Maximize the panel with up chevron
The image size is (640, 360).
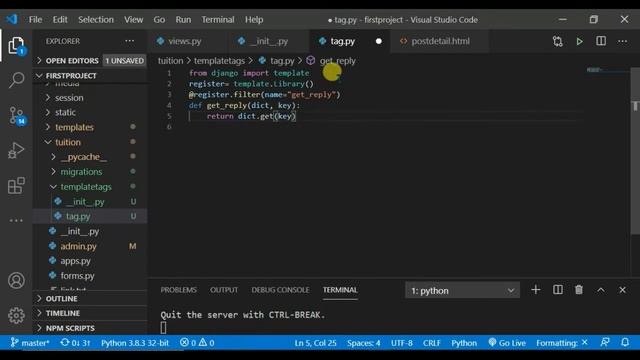(x=601, y=290)
